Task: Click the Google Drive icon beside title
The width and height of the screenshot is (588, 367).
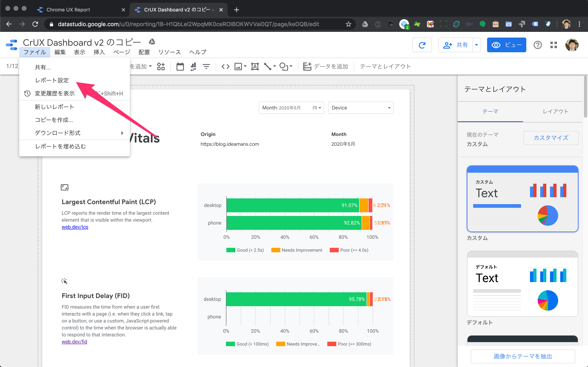Action: pos(152,42)
